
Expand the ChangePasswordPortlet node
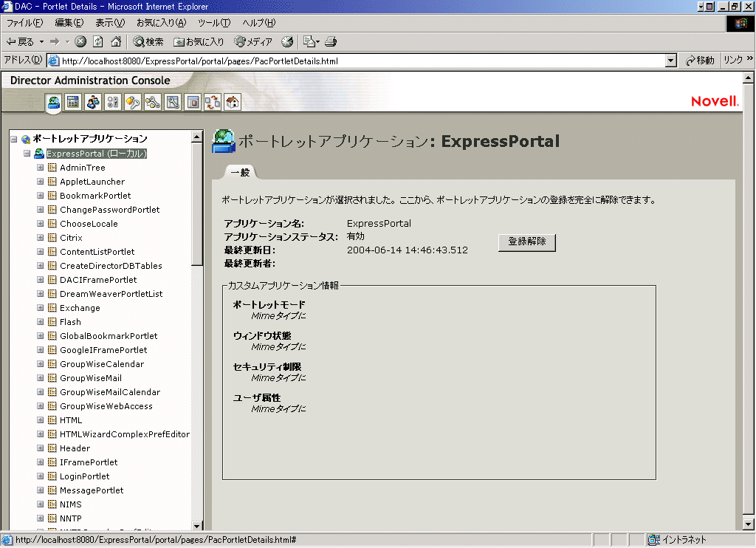tap(40, 209)
